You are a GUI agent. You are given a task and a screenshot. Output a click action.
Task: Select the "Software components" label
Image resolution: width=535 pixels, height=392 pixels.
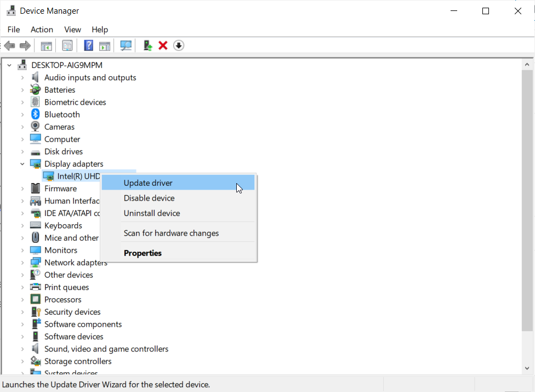point(83,324)
